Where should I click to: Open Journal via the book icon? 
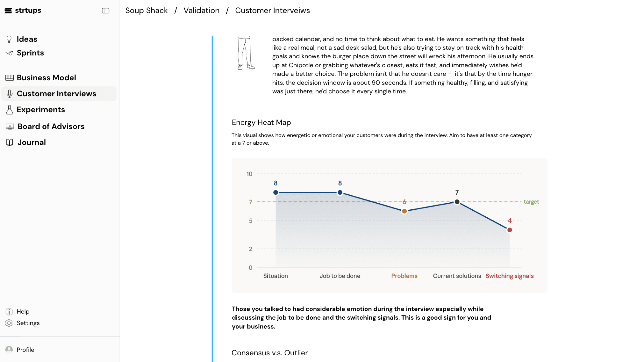coord(10,142)
